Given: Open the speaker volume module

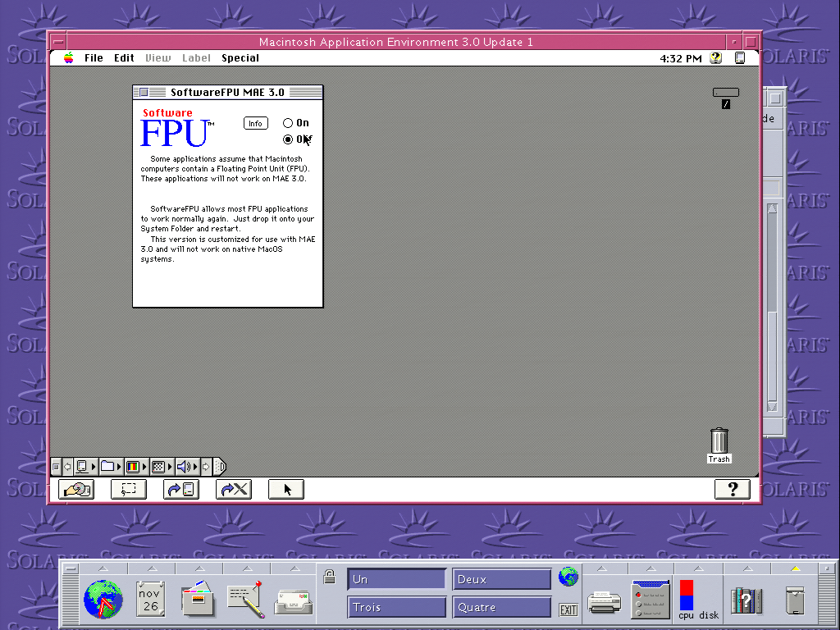Looking at the screenshot, I should 187,467.
